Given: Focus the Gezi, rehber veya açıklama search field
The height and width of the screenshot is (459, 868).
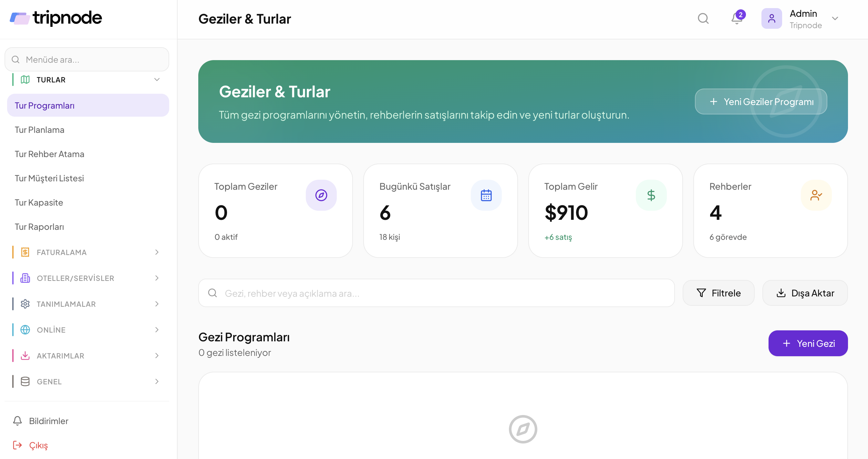Looking at the screenshot, I should coord(436,293).
